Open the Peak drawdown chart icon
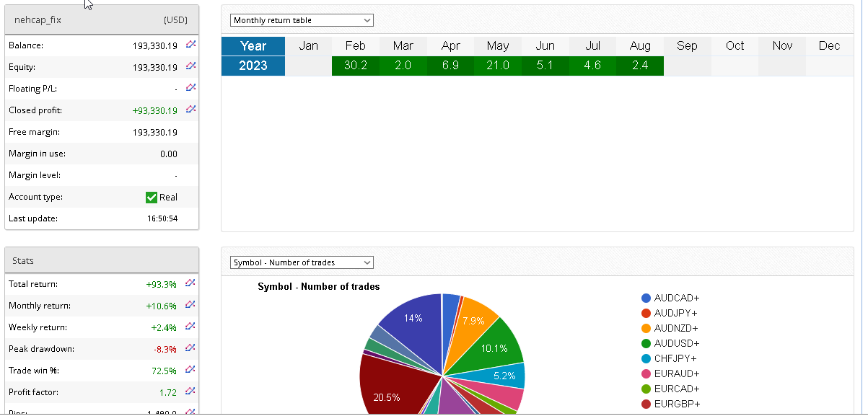868x416 pixels. pos(190,348)
